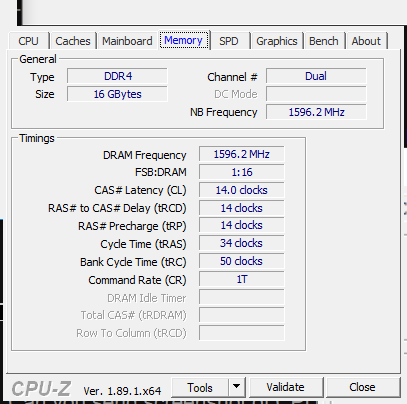407x404 pixels.
Task: Click the tRAS 34 clocks value
Action: coord(242,243)
